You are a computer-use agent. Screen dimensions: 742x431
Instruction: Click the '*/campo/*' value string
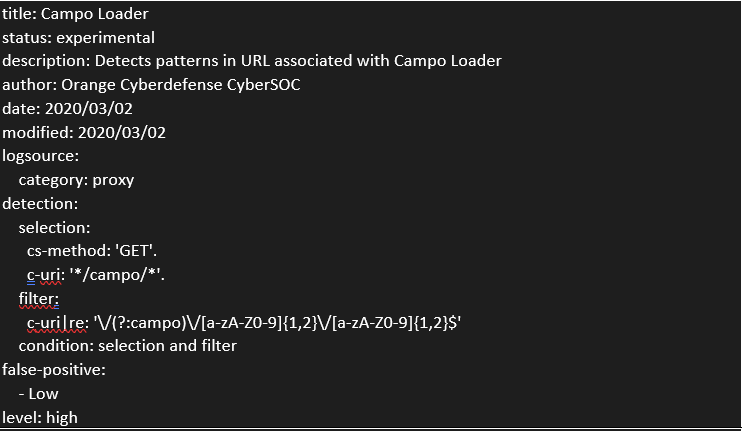point(115,275)
